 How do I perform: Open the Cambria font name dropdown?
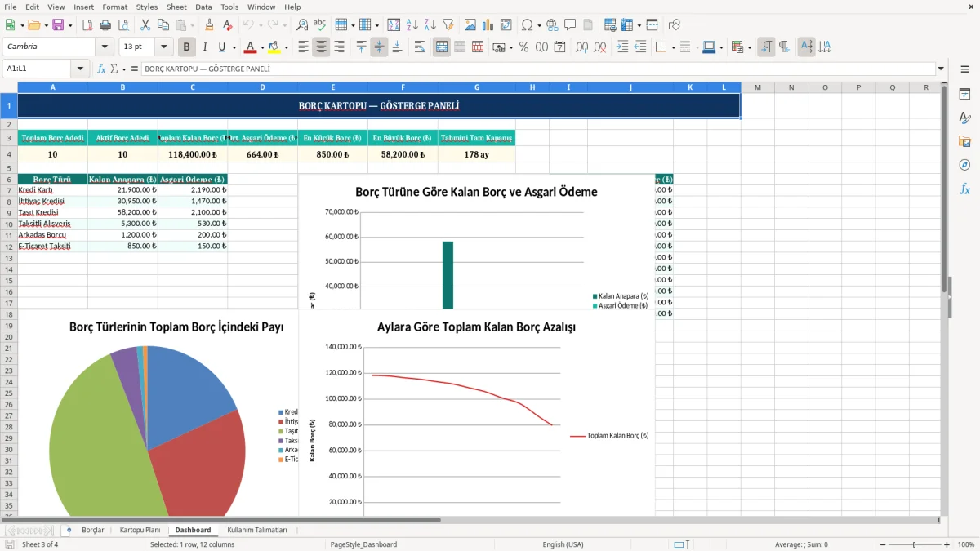(106, 47)
